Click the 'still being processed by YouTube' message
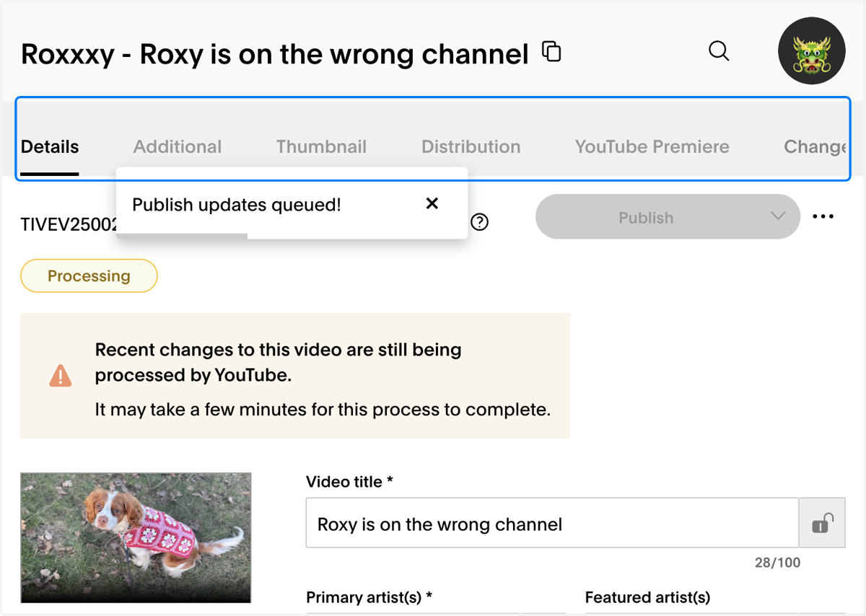866x616 pixels. (x=279, y=362)
